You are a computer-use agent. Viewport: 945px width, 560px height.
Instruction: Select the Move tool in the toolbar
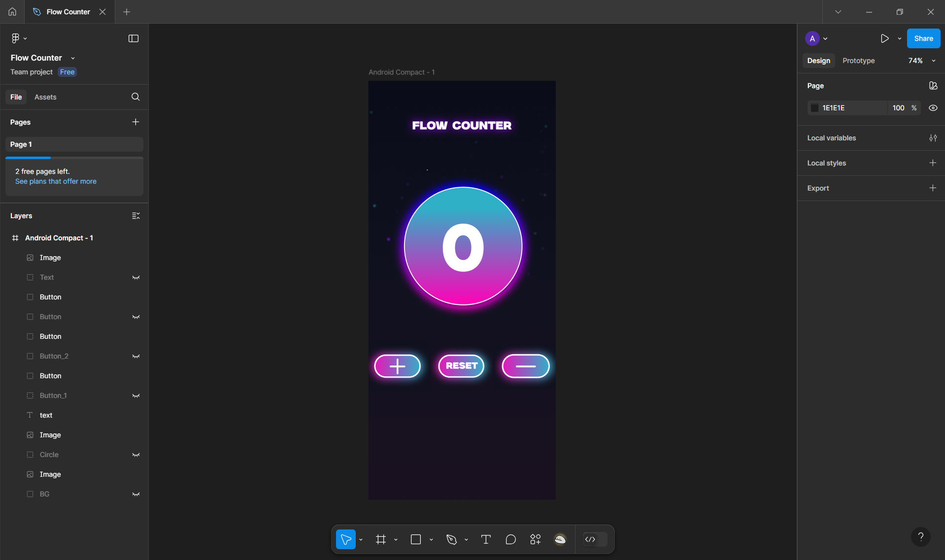coord(346,539)
